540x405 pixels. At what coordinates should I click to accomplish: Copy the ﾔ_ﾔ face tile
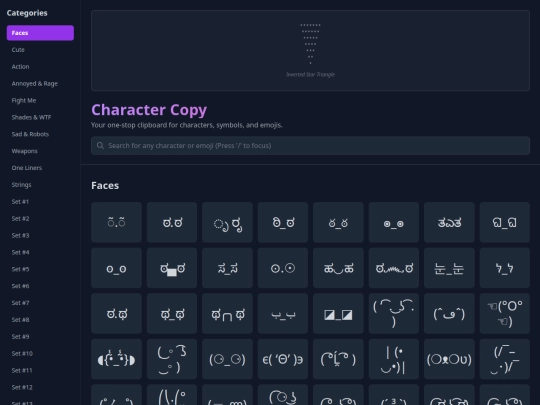(505, 268)
